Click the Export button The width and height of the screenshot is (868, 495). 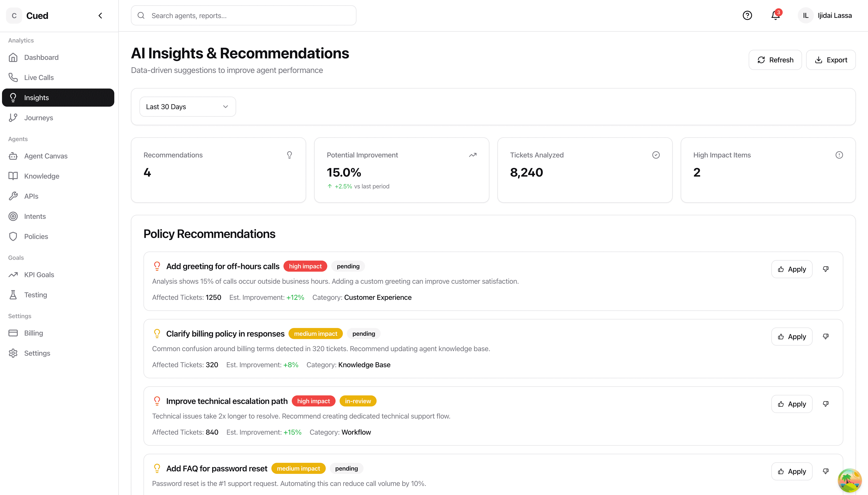pyautogui.click(x=831, y=60)
